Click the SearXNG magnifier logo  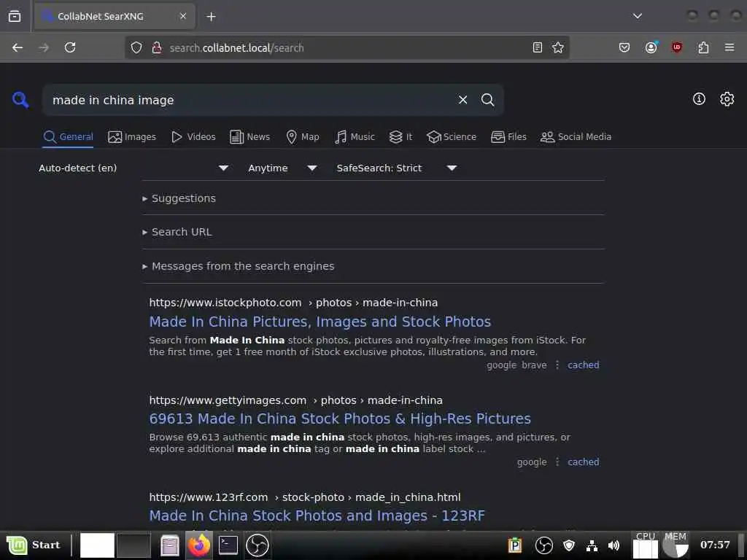pyautogui.click(x=20, y=100)
